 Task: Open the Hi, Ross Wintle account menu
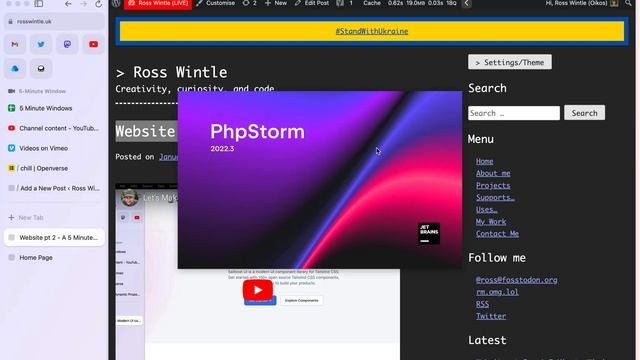[x=582, y=3]
